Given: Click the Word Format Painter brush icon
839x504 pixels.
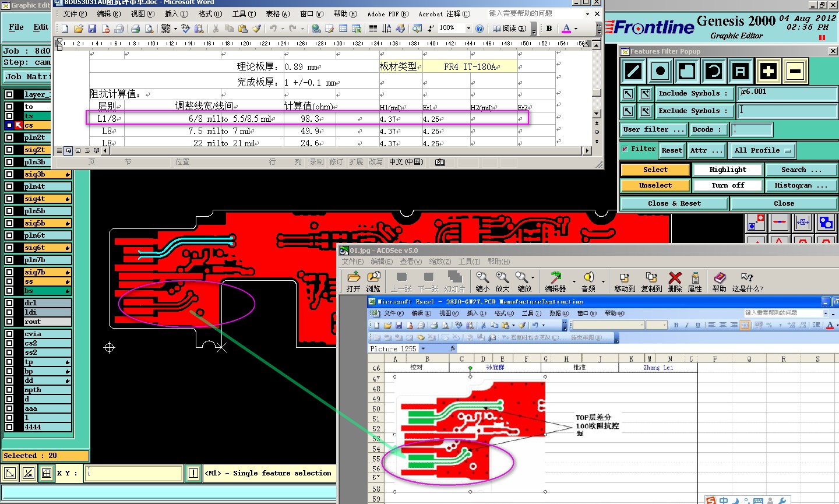Looking at the screenshot, I should (x=256, y=28).
